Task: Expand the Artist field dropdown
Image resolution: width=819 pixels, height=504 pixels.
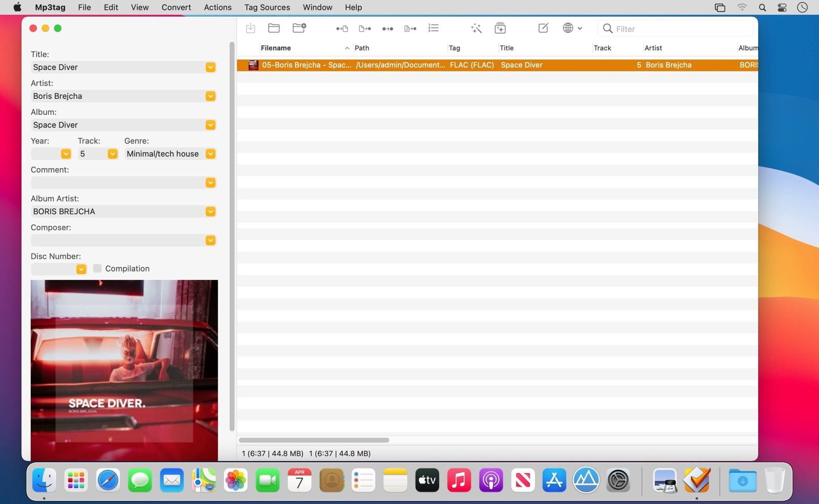Action: pyautogui.click(x=210, y=96)
